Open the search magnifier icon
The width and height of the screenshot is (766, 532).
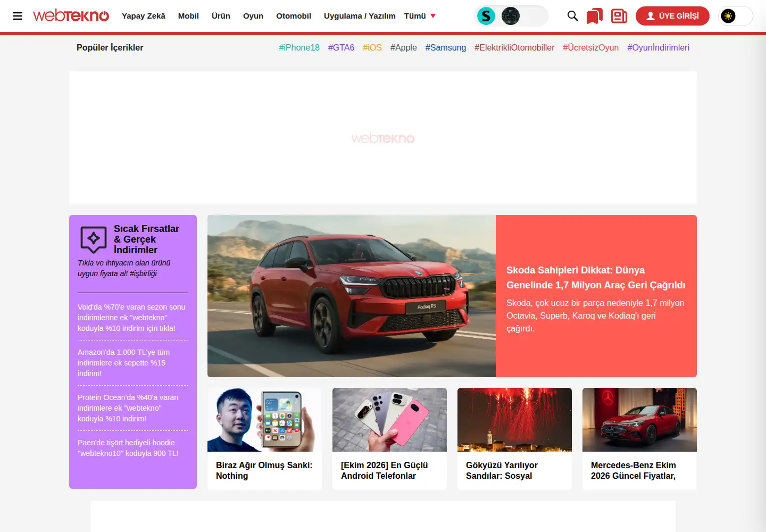[x=572, y=16]
